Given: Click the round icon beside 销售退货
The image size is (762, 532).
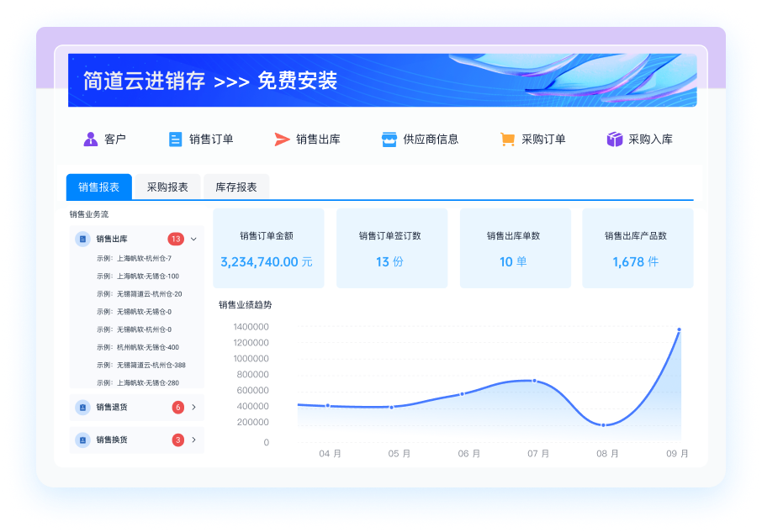Looking at the screenshot, I should (x=82, y=408).
